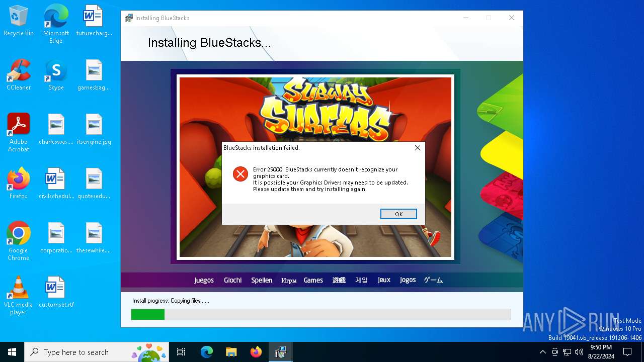Viewport: 644px width, 362px height.
Task: Click the Subway Surfers banner image
Action: 315,167
